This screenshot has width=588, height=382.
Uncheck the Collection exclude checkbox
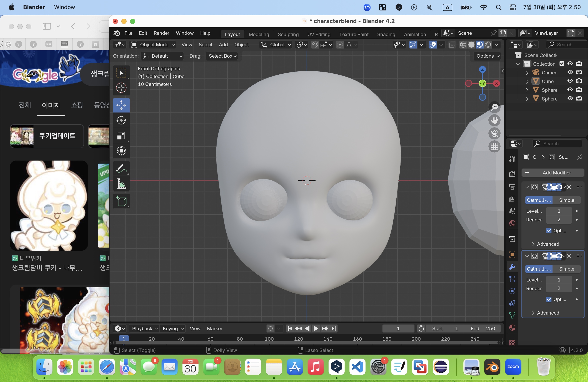coord(561,64)
